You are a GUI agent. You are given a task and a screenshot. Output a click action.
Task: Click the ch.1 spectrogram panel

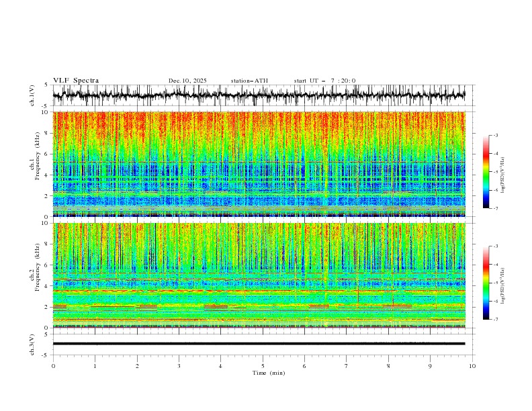[x=259, y=164]
